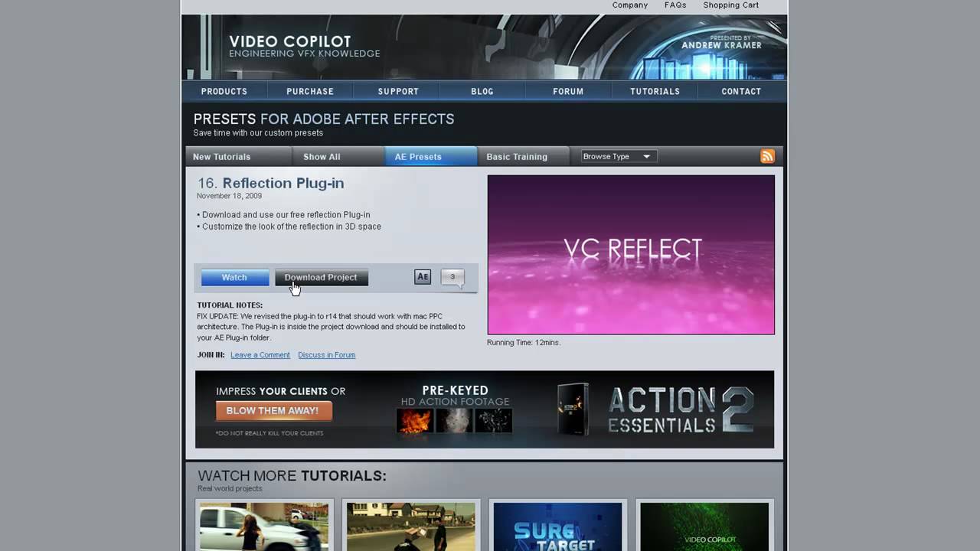The width and height of the screenshot is (980, 551).
Task: Click the AE badge icon
Action: 423,277
